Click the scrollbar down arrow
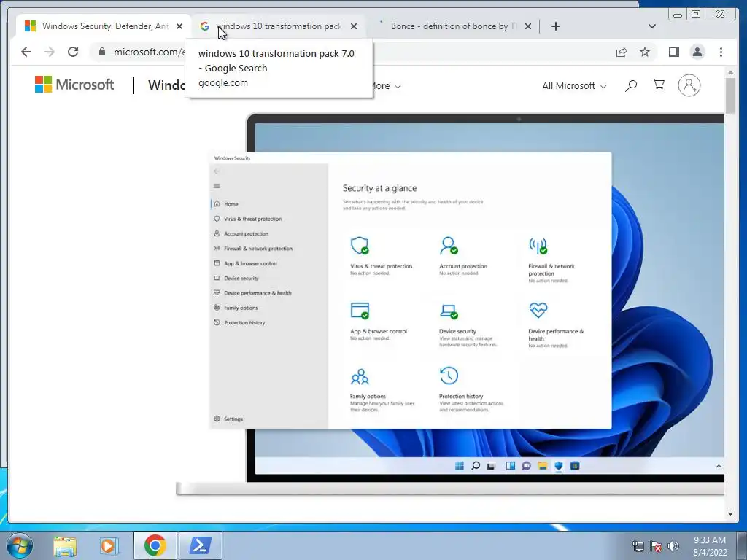747x560 pixels. pyautogui.click(x=731, y=514)
